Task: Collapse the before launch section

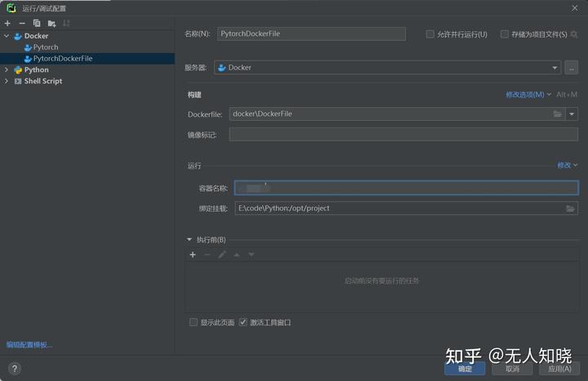Action: (189, 240)
